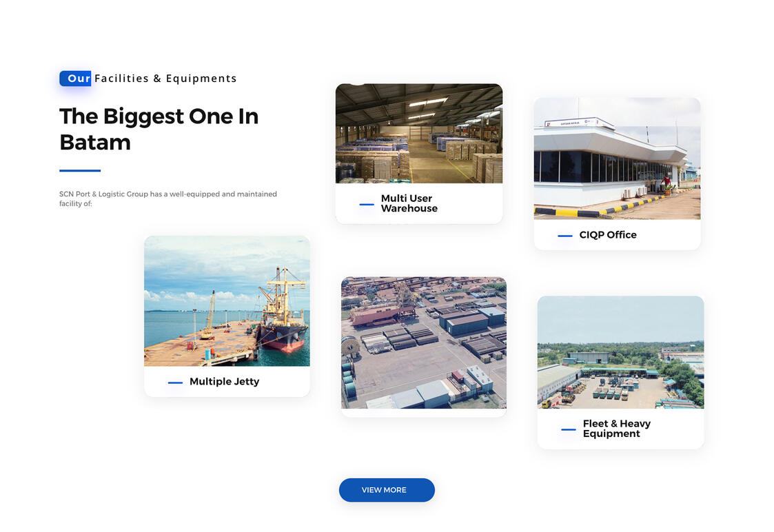Click the VIEW MORE button
Screen dimensions: 774x532
386,490
